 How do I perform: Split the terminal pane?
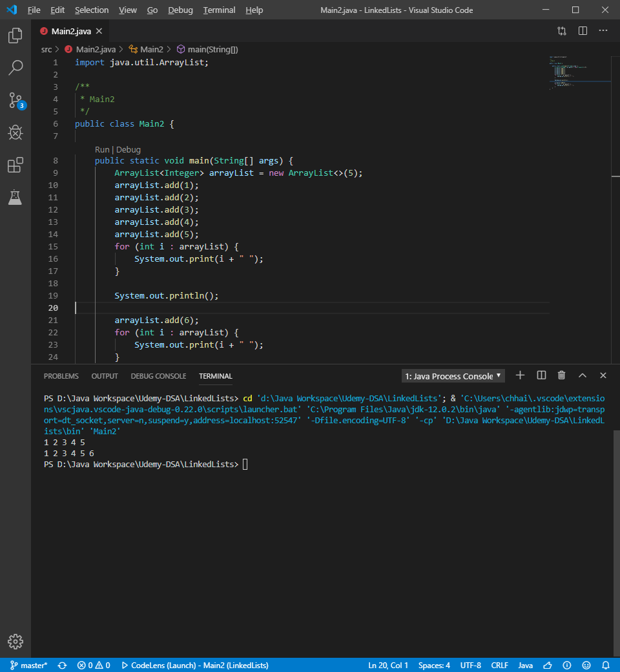pyautogui.click(x=541, y=375)
